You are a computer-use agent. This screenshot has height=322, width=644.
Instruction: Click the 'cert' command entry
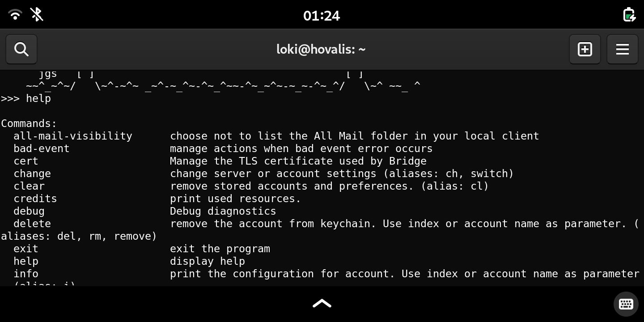click(x=26, y=161)
